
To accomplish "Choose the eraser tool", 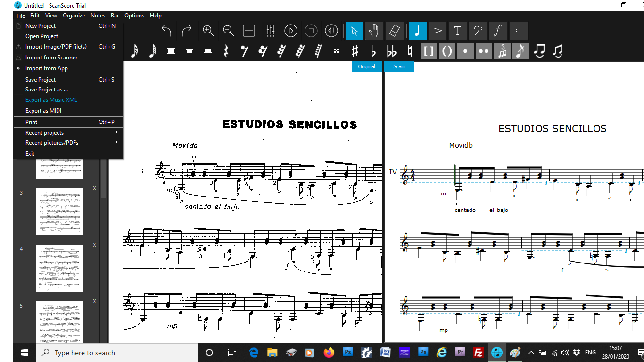I will point(394,31).
